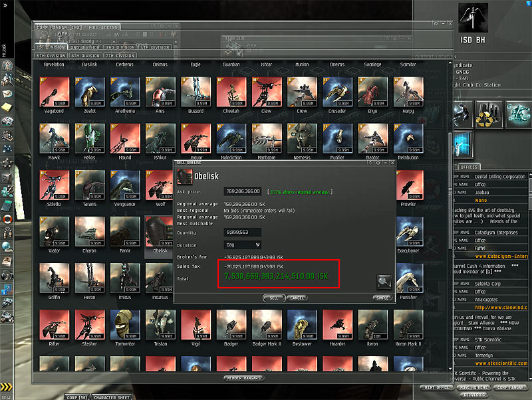Click the hangar scrollbar down arrow
Image resolution: width=532 pixels, height=400 pixels.
[x=450, y=369]
